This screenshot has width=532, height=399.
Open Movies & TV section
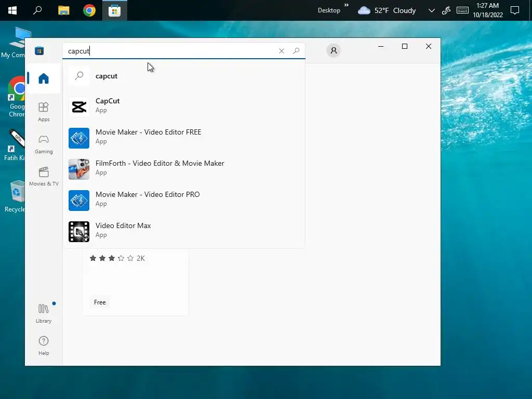(44, 177)
